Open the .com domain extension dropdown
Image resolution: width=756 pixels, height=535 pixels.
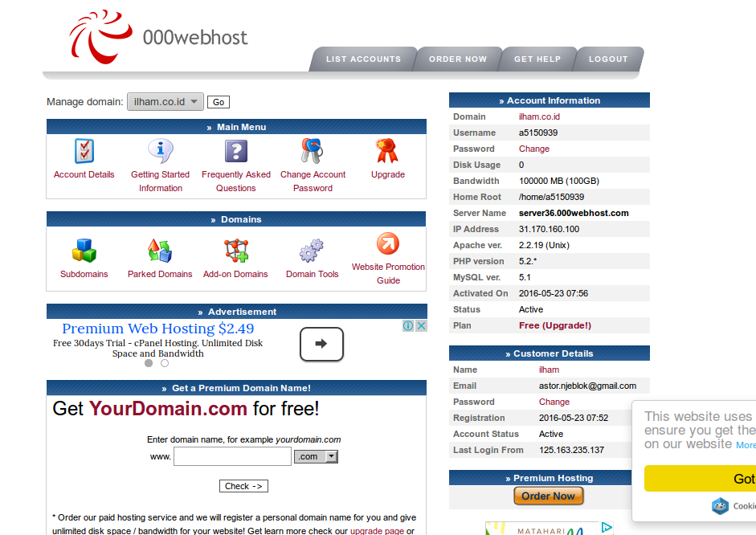tap(317, 456)
